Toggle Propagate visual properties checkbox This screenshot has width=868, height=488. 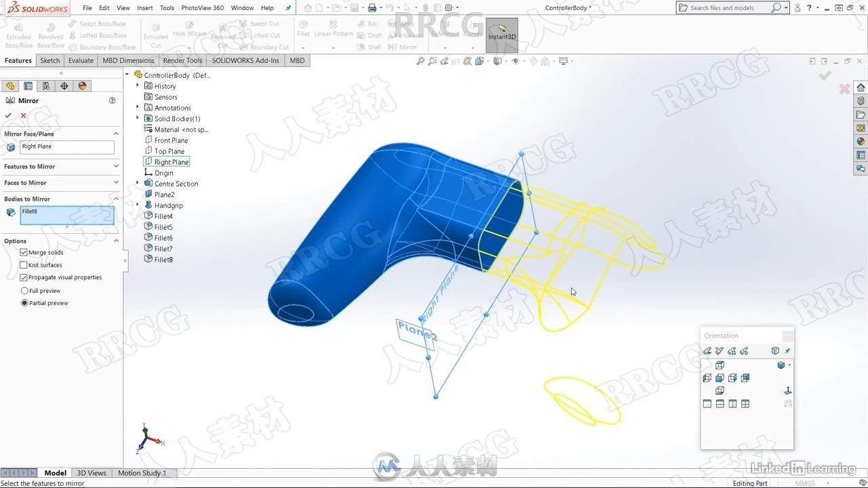tap(24, 277)
